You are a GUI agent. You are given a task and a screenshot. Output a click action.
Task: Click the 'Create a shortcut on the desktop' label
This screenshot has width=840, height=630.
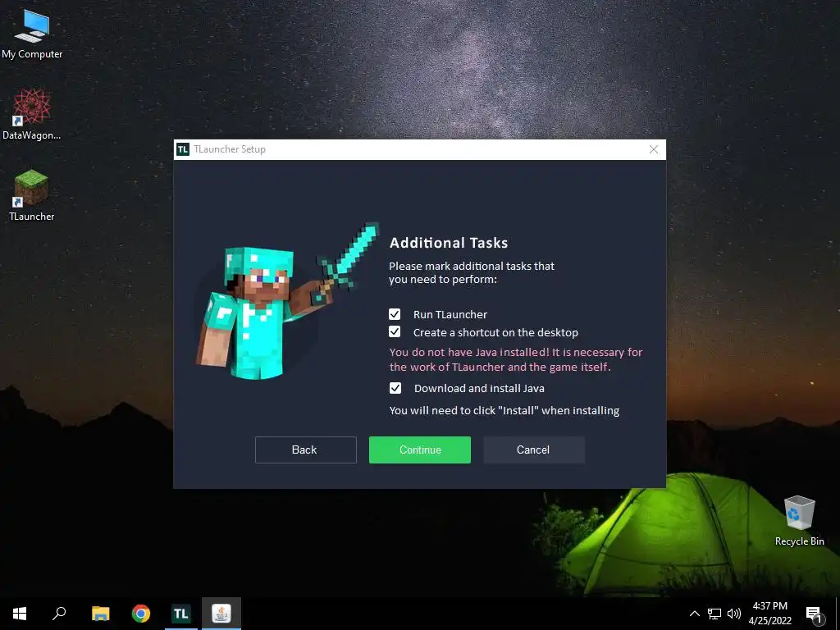click(495, 333)
